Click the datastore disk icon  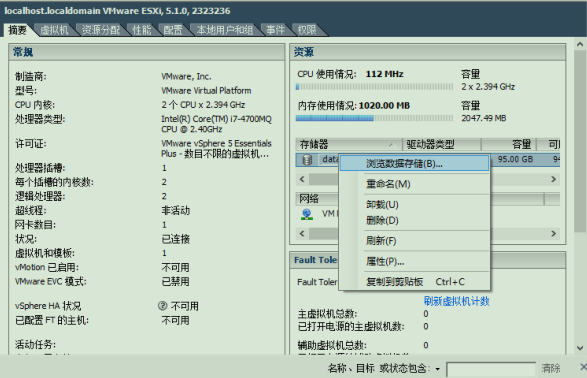pyautogui.click(x=307, y=160)
